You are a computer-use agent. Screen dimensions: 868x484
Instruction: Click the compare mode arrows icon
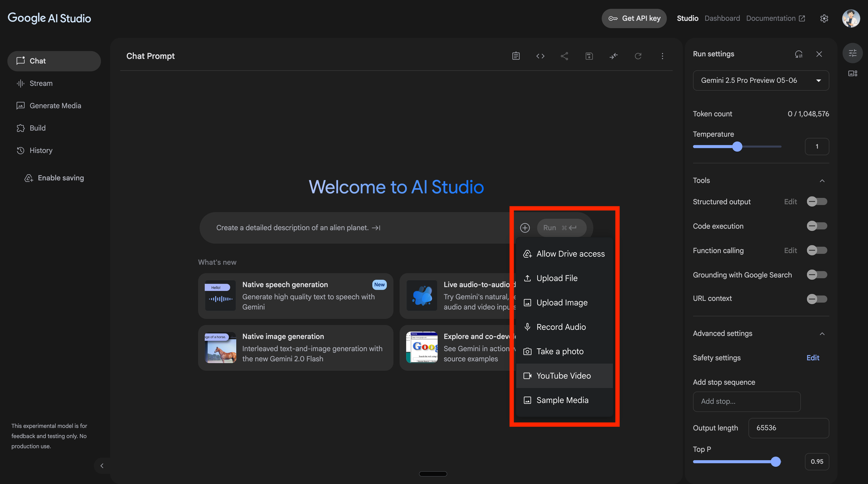click(x=613, y=56)
